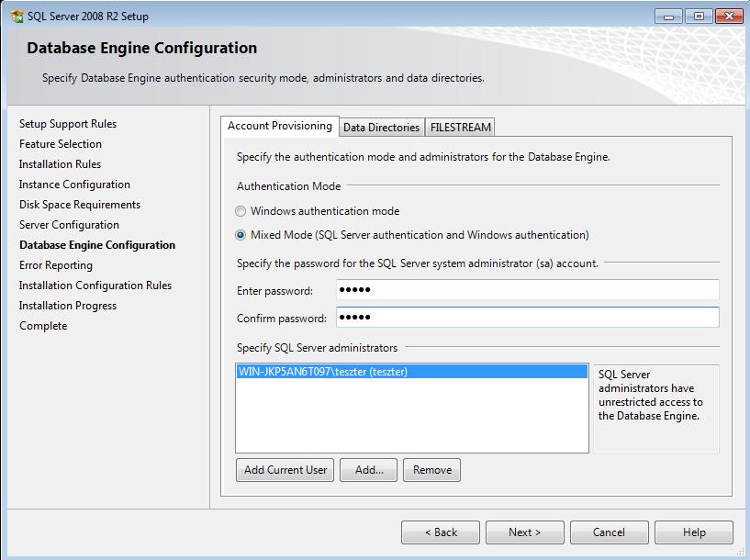
Task: Proceed with the Next button
Action: [525, 532]
